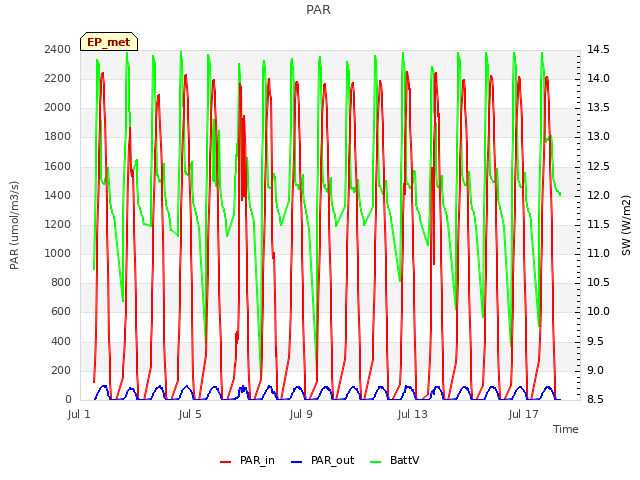Click the 0 left axis tick label
The width and height of the screenshot is (640, 480).
(68, 399)
